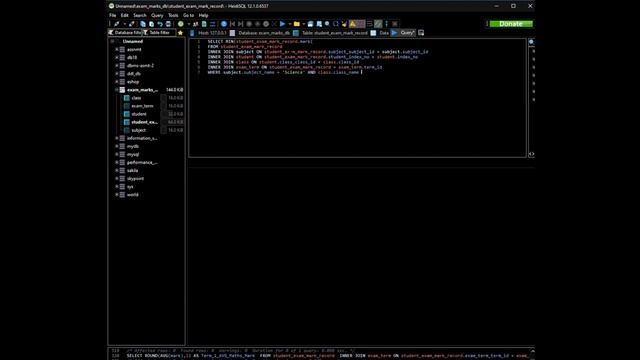Click the Replace text icon
640x360 pixels.
pyautogui.click(x=336, y=24)
